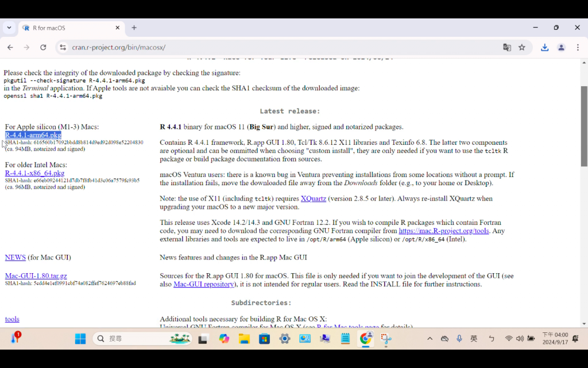Open the notifications bell icon
588x368 pixels.
coord(575,339)
